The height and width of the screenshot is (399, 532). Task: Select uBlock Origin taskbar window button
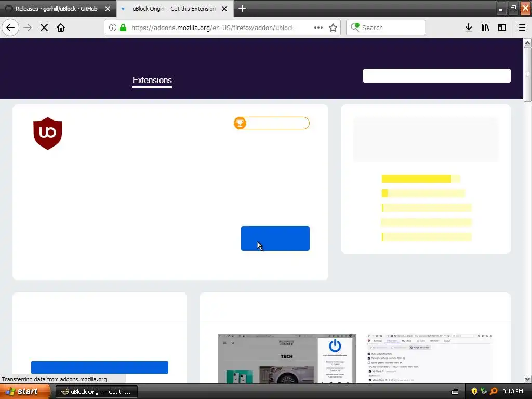(x=96, y=392)
